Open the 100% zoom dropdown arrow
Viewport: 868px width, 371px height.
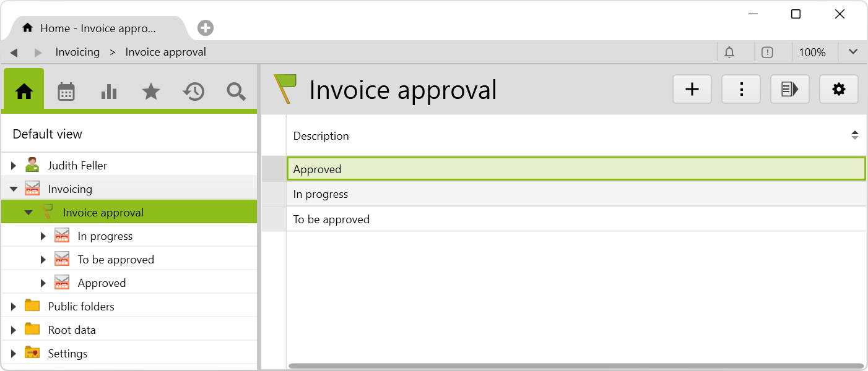[853, 52]
